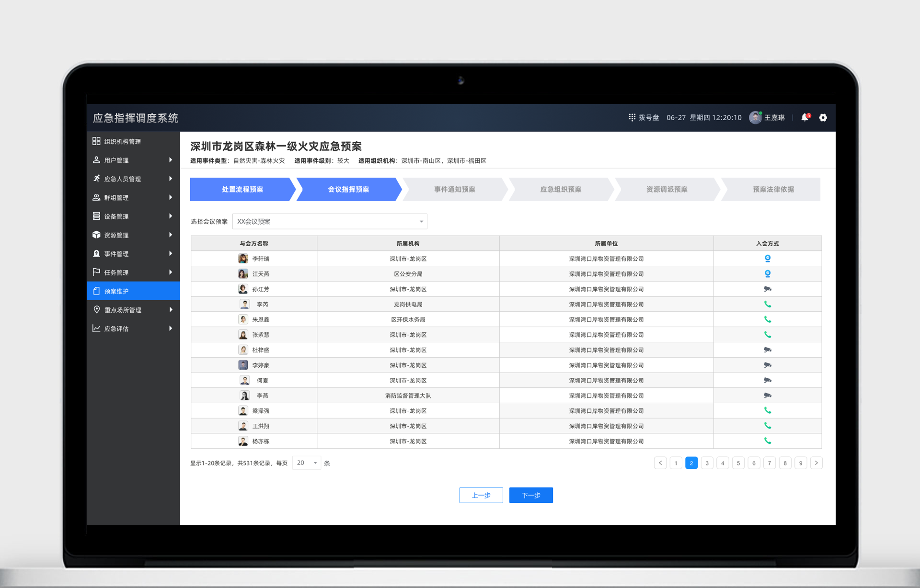Click camera join icon for 孙江芳
This screenshot has width=920, height=588.
[x=767, y=289]
